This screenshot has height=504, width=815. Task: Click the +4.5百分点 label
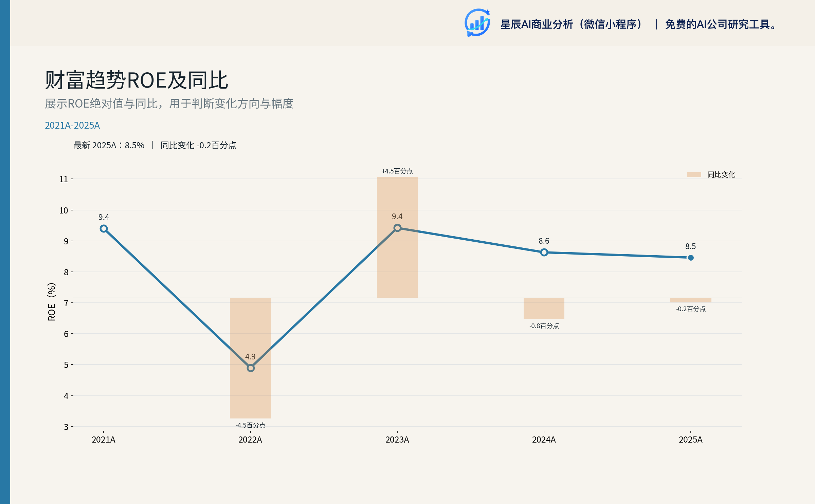coord(397,171)
